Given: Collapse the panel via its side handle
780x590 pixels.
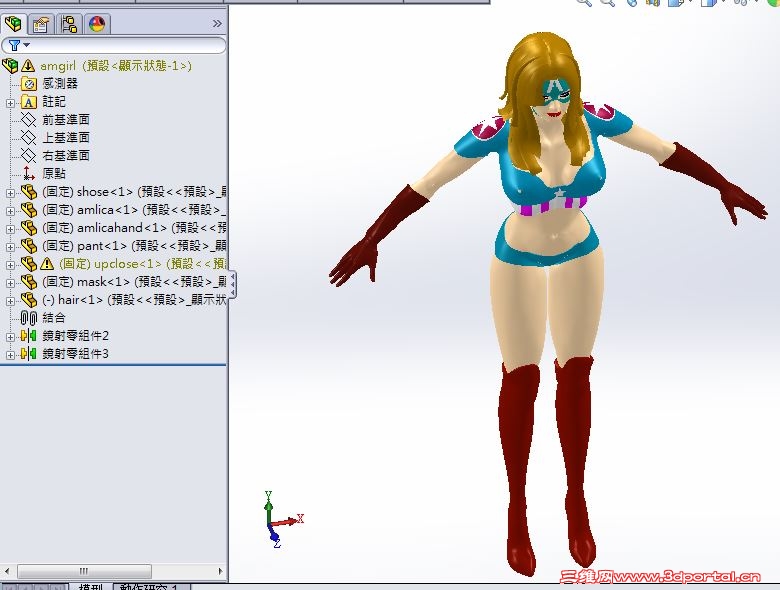Looking at the screenshot, I should 233,285.
